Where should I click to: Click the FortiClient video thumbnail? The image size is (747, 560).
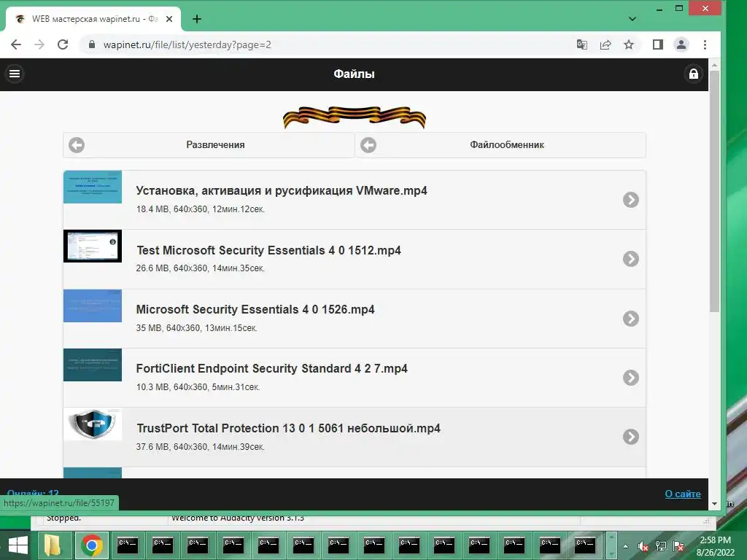click(93, 365)
